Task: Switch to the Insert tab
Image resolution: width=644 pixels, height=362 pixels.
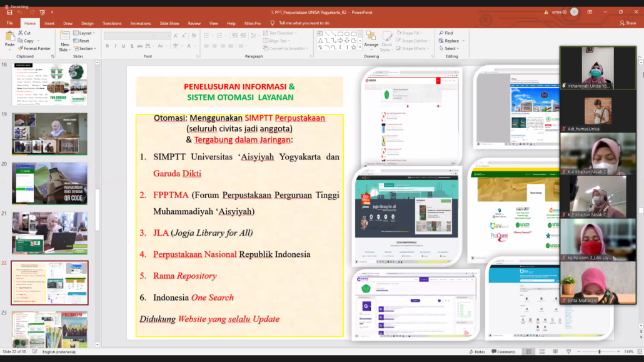Action: (49, 23)
